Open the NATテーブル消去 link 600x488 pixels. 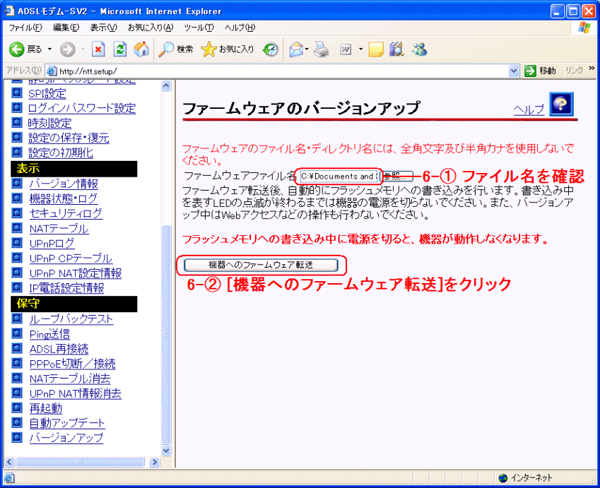[x=70, y=379]
